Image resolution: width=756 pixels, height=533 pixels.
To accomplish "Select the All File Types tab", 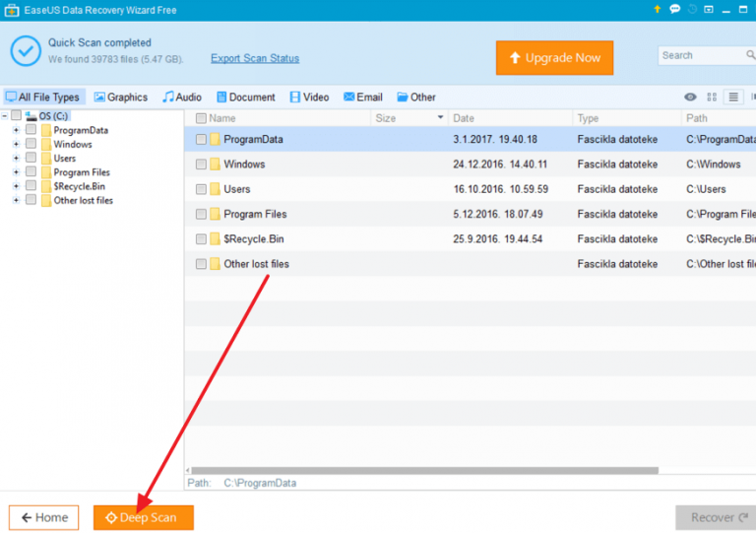I will click(43, 97).
